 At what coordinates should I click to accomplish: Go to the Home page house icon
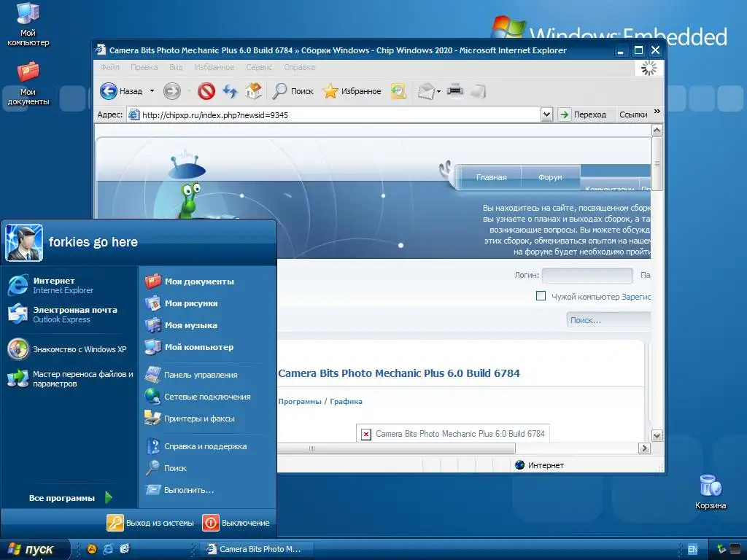[253, 91]
